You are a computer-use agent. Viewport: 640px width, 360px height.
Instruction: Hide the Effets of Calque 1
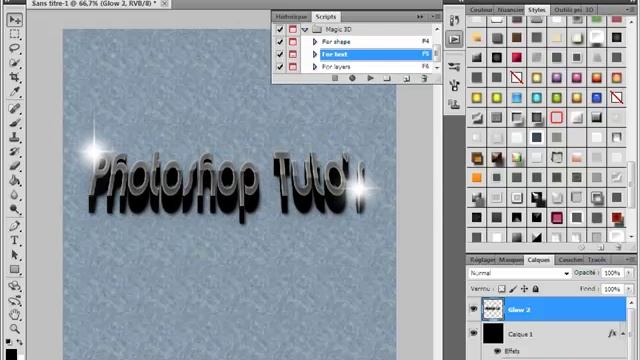click(497, 351)
